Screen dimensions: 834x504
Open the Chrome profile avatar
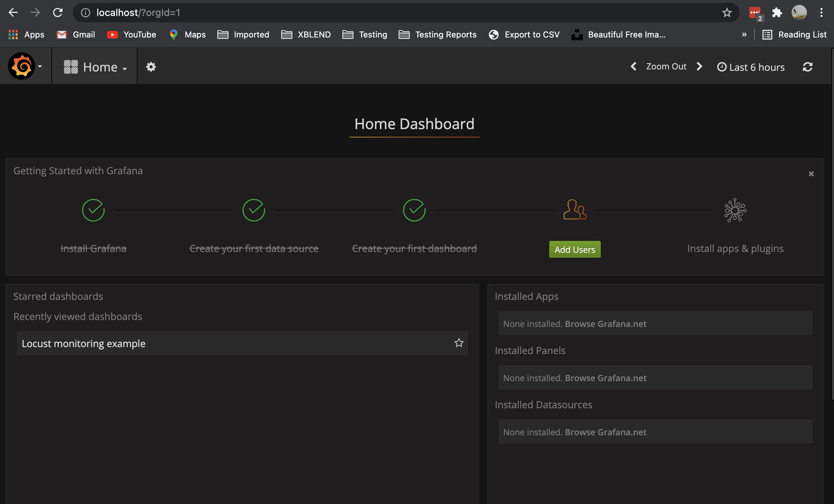[x=799, y=12]
